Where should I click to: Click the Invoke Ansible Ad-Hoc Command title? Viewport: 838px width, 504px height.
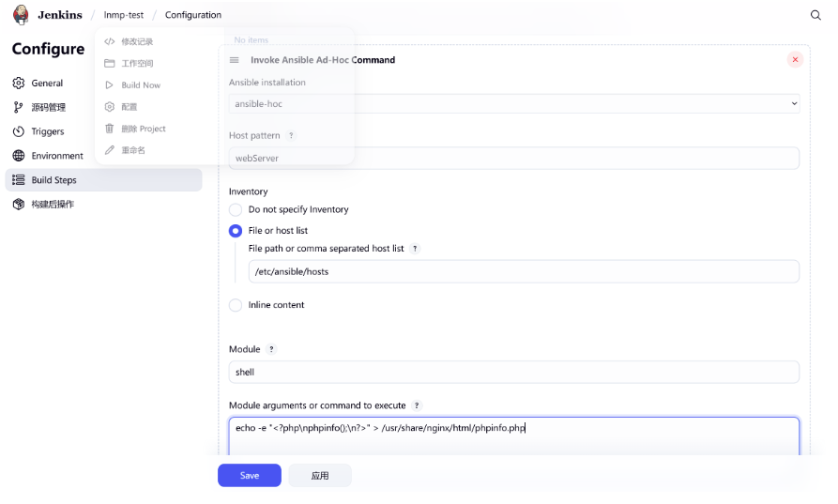[323, 60]
